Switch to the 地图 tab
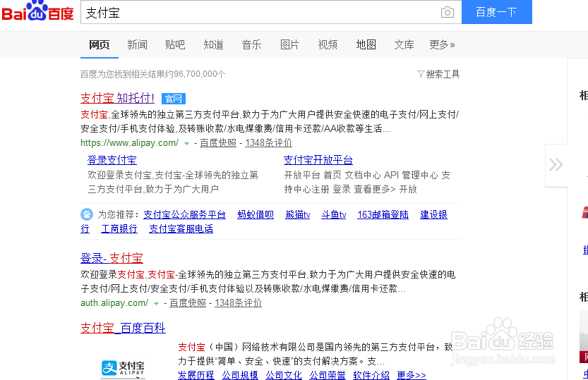The image size is (588, 380). [x=366, y=45]
